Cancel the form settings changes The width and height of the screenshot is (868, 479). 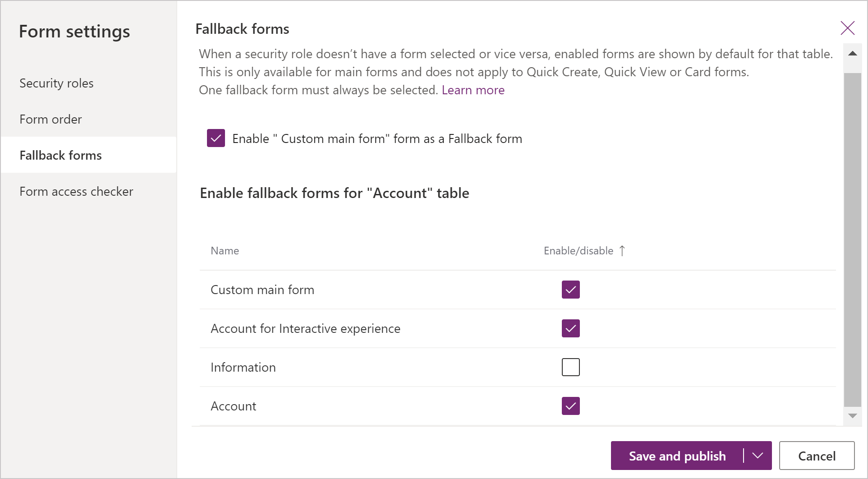pos(817,456)
